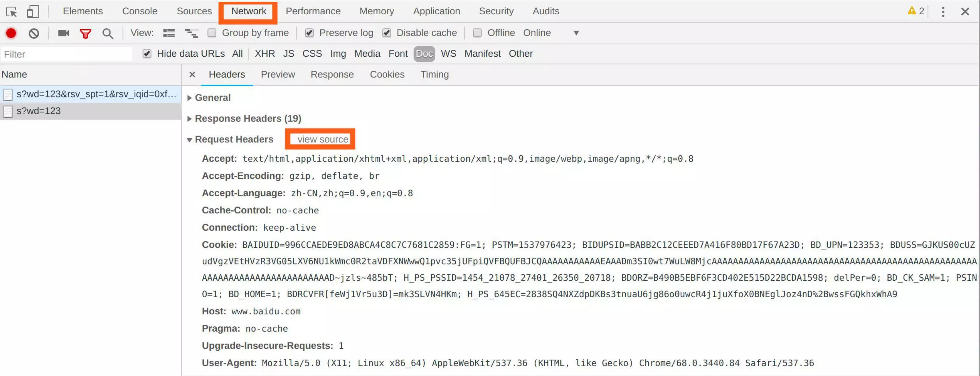
Task: Click the inspect element cursor icon
Action: [12, 12]
